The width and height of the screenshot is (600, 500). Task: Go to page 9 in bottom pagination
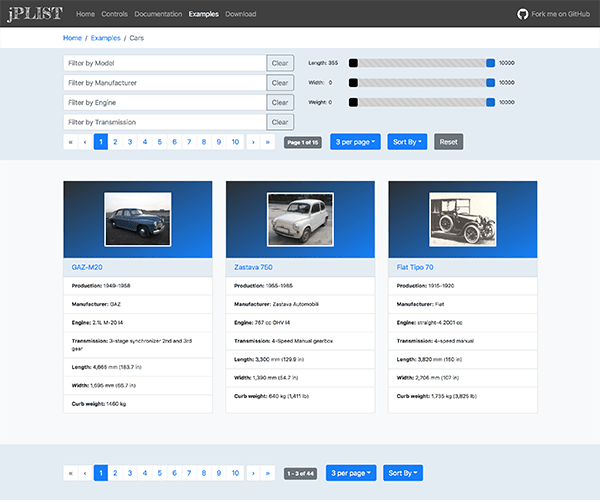click(x=219, y=473)
